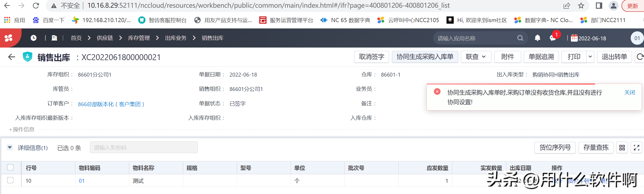Screen dimensions: 644x194
Task: Click the back arrow beside 销售出库 title
Action: pos(12,57)
